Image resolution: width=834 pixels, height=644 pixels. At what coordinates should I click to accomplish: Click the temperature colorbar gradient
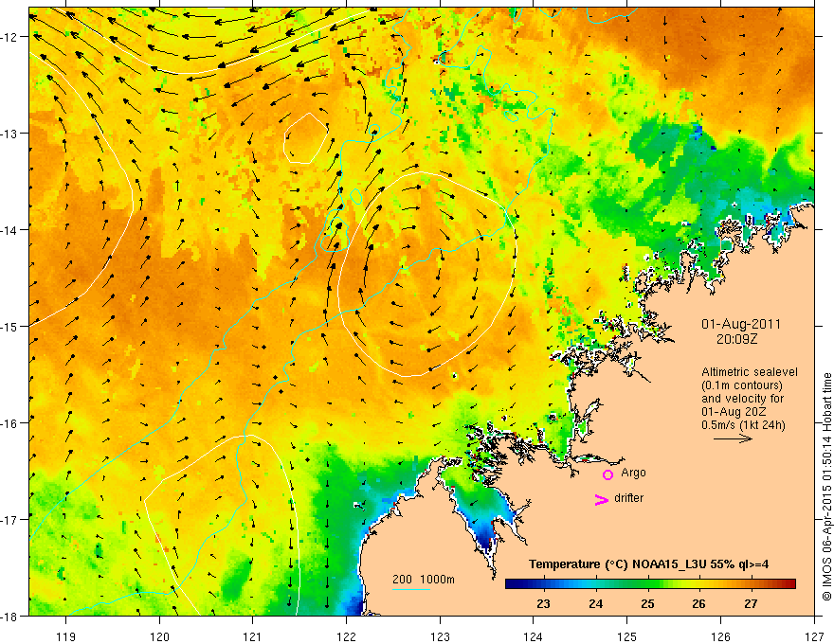tap(650, 584)
